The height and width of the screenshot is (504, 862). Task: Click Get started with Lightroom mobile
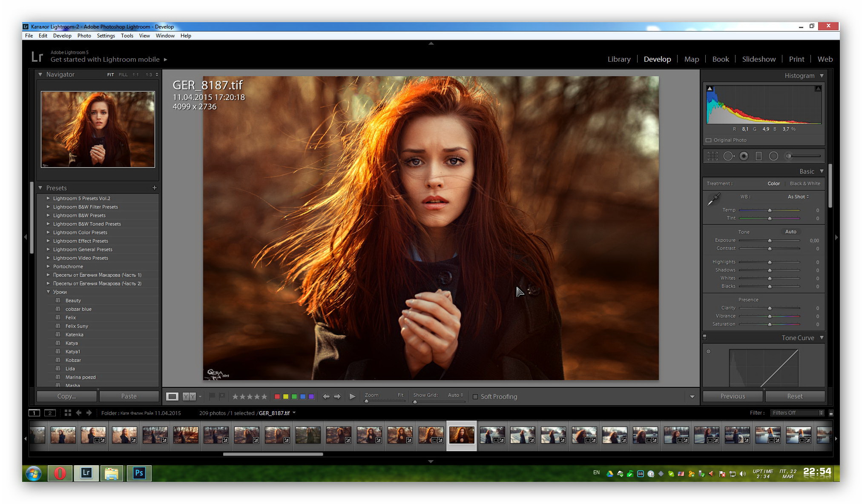coord(105,60)
